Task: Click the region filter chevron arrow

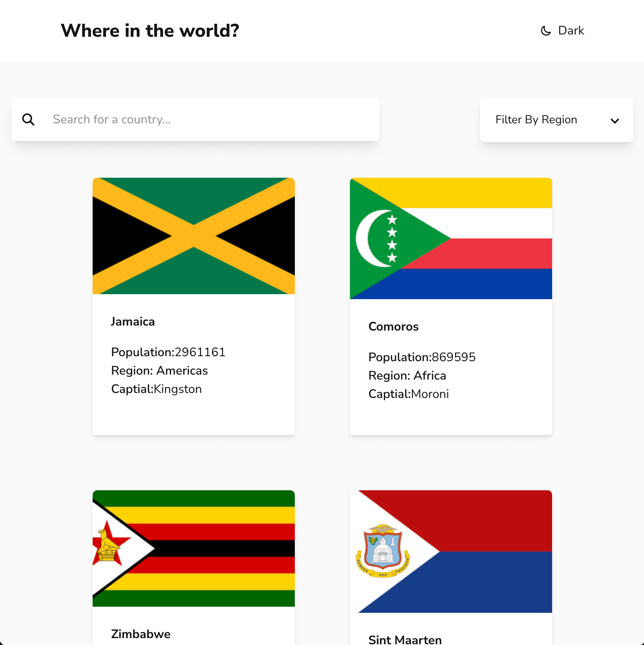Action: click(615, 121)
